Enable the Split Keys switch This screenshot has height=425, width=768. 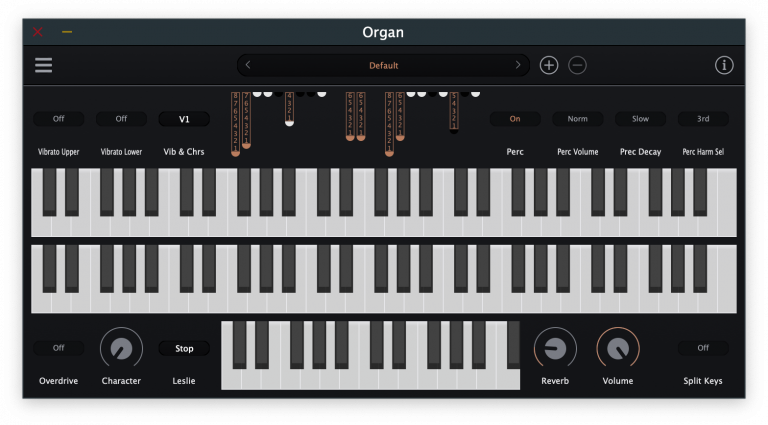click(703, 348)
